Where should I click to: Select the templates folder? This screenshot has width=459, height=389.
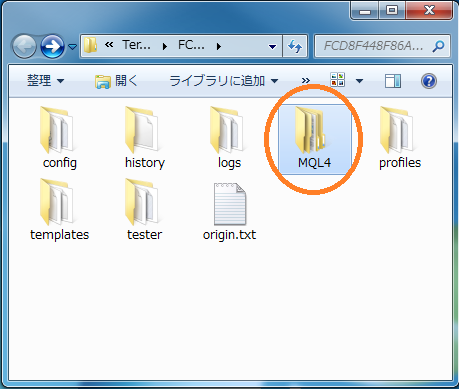point(59,210)
